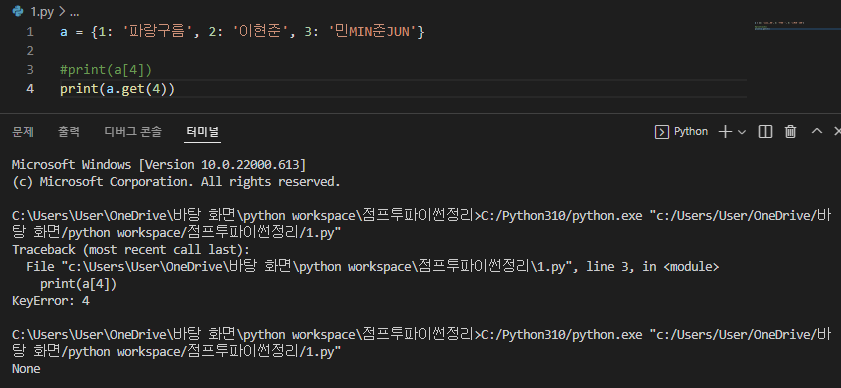Click the editor minimap preview
841x388 pixels.
coord(797,26)
